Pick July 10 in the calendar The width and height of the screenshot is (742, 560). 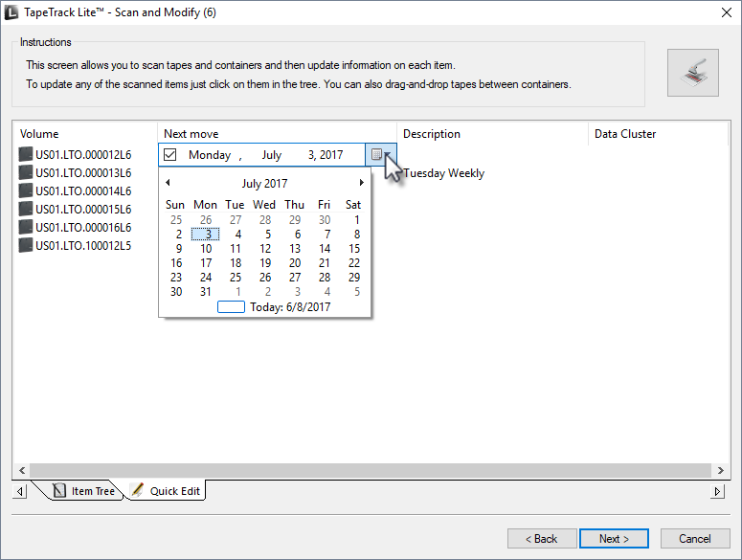[206, 248]
